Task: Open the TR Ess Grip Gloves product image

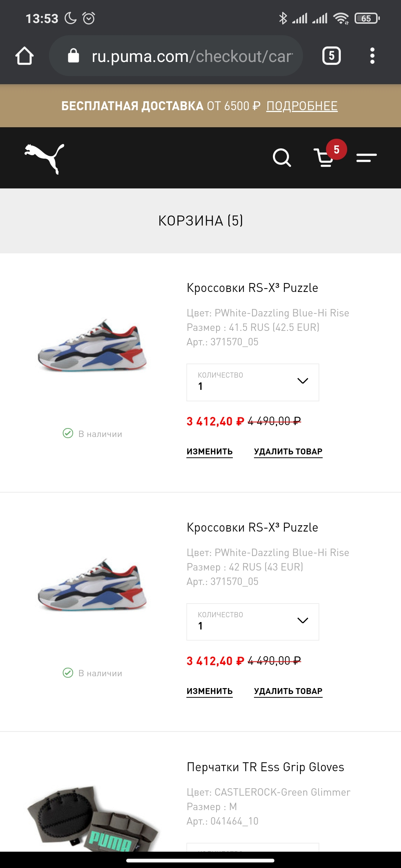Action: click(x=93, y=818)
